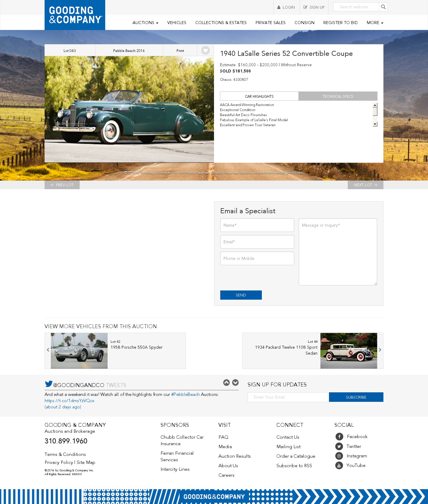Viewport: 428px width, 504px height.
Task: Go to previous vehicle with carousel left arrow
Action: [x=48, y=350]
